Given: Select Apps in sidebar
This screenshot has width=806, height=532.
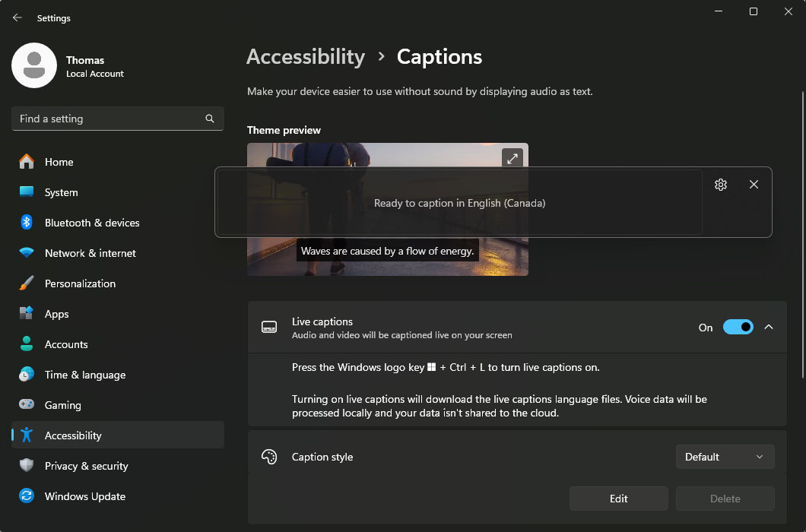Looking at the screenshot, I should coord(118,314).
